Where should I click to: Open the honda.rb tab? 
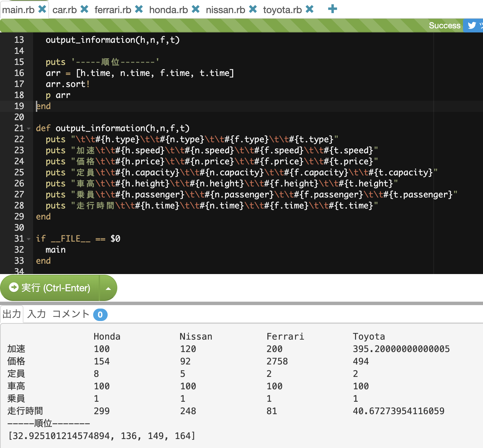[x=168, y=10]
